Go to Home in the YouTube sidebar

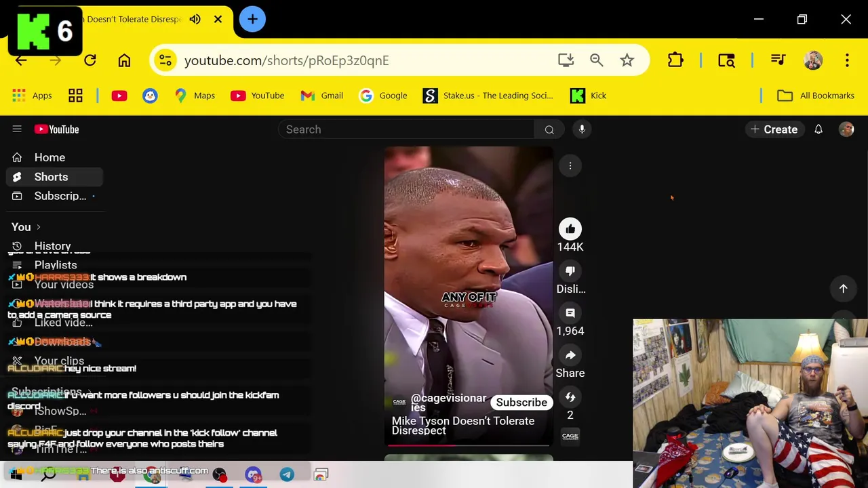click(54, 157)
